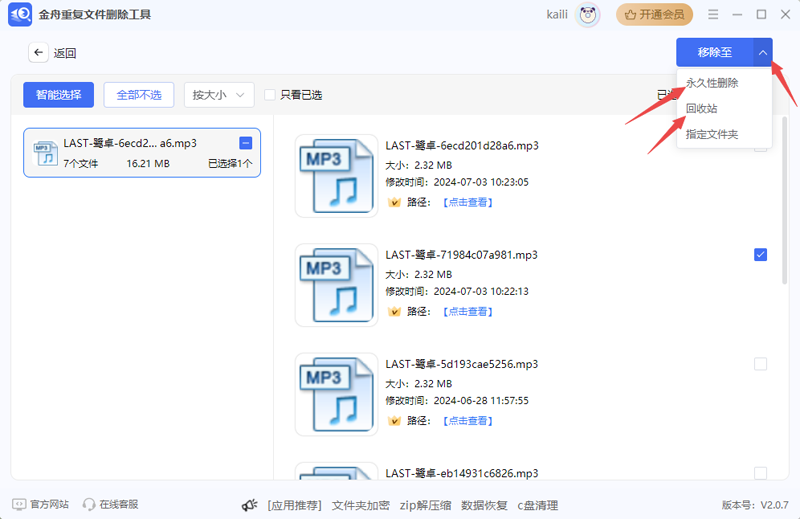Screen dimensions: 800x519
Task: Click file name LAST-71984c07a981.mp3
Action: pos(461,255)
